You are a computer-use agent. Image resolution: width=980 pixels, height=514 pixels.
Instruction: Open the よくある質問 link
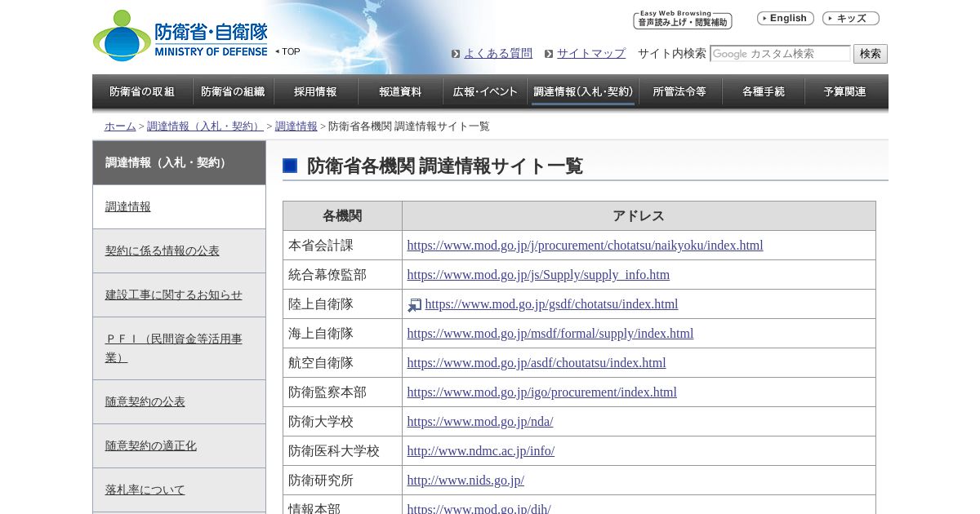coord(498,53)
